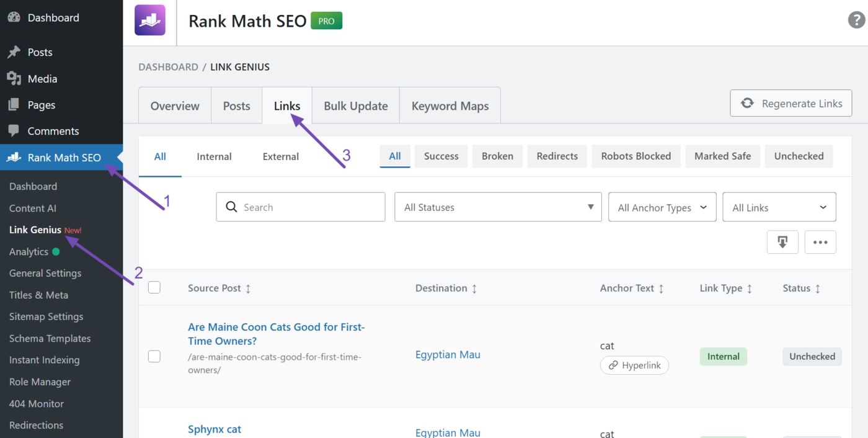Click the Rank Math SEO sidebar icon

point(14,158)
